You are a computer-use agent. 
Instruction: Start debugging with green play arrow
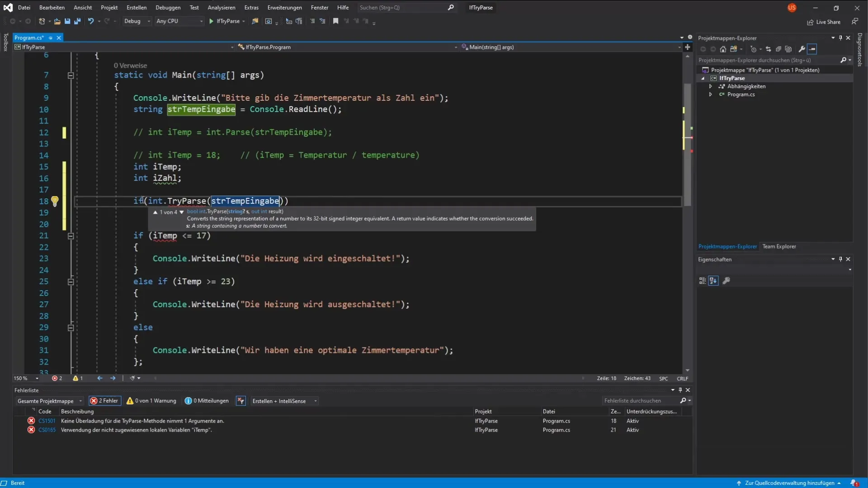(x=211, y=21)
